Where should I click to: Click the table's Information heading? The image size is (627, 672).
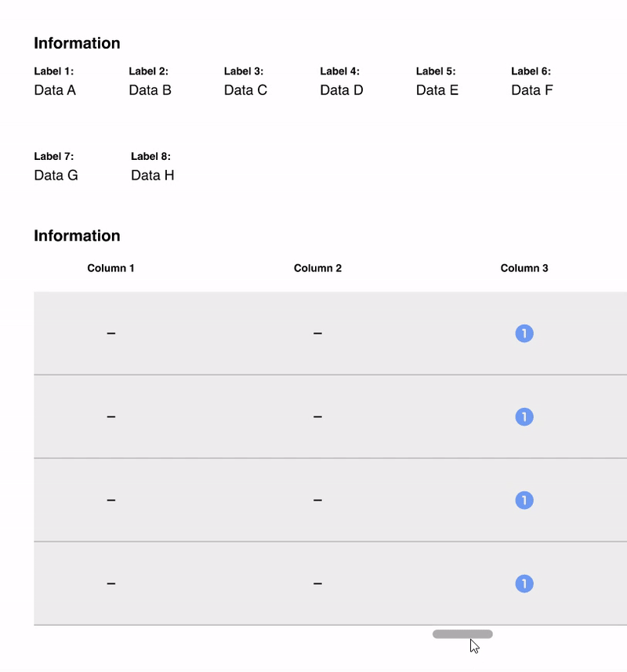(77, 236)
